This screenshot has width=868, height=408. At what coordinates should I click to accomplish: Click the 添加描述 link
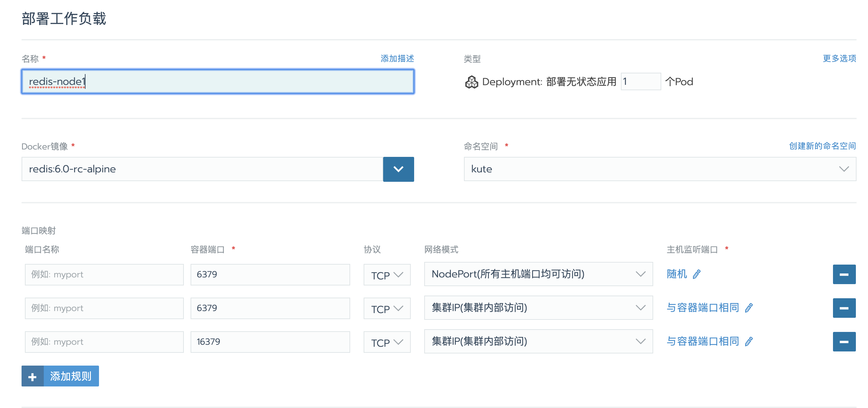coord(397,58)
